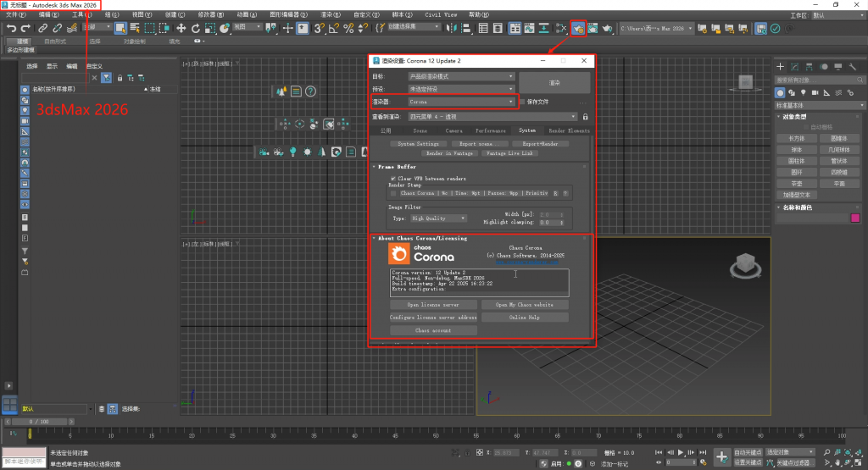Open the 渲染(R) menu
The width and height of the screenshot is (868, 470).
(331, 14)
